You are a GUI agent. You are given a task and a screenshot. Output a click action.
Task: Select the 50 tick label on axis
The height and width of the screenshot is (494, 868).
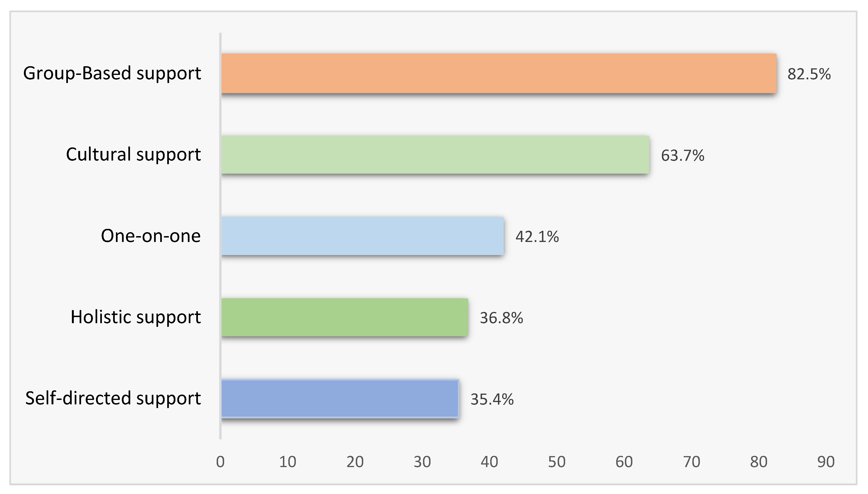[556, 462]
